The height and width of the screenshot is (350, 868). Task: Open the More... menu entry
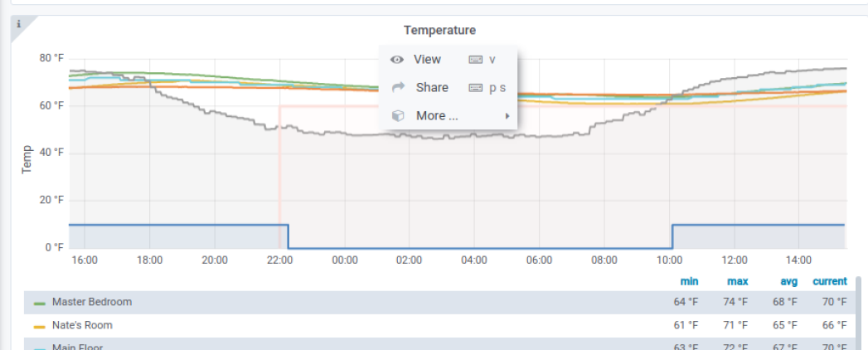(437, 116)
